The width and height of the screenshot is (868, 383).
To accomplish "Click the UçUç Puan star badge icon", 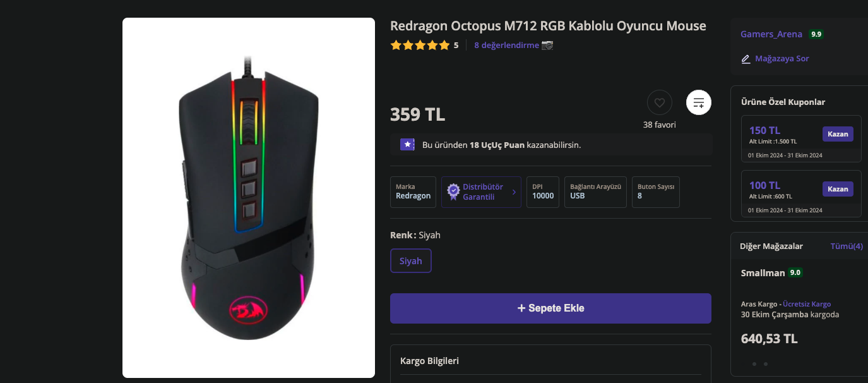I will click(x=408, y=144).
